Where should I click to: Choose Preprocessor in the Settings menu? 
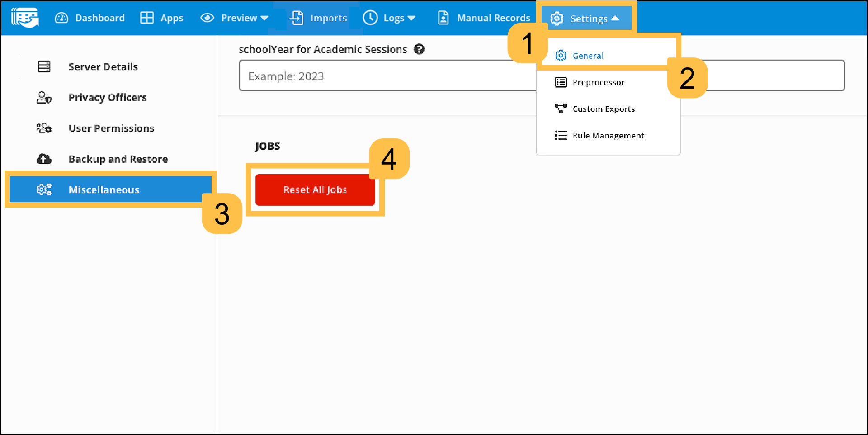point(598,82)
